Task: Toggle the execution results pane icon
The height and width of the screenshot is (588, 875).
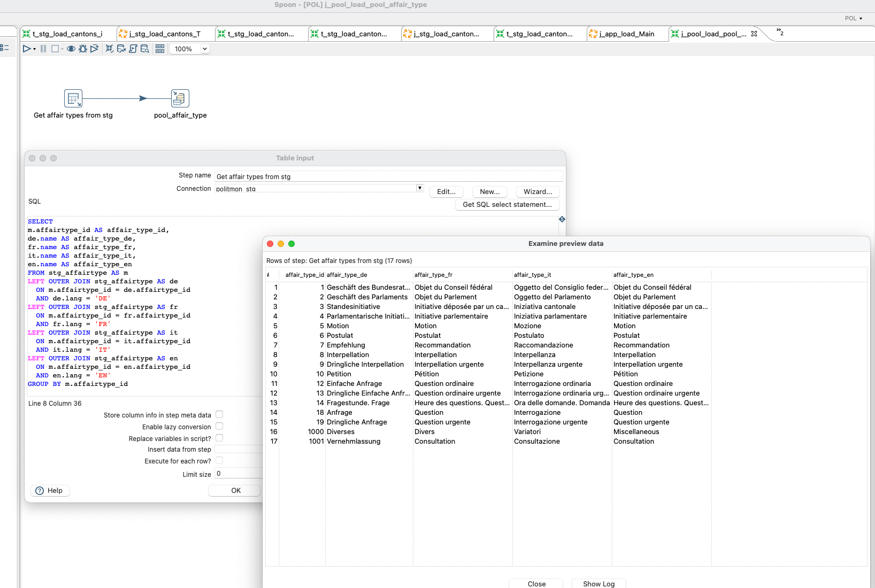Action: (x=159, y=49)
